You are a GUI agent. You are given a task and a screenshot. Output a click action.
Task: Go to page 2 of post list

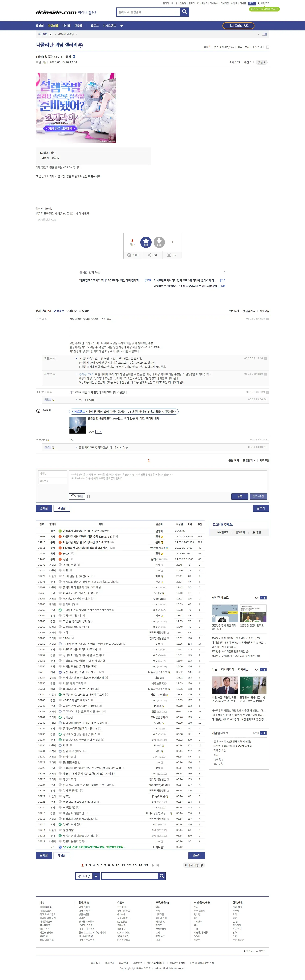coord(86,865)
